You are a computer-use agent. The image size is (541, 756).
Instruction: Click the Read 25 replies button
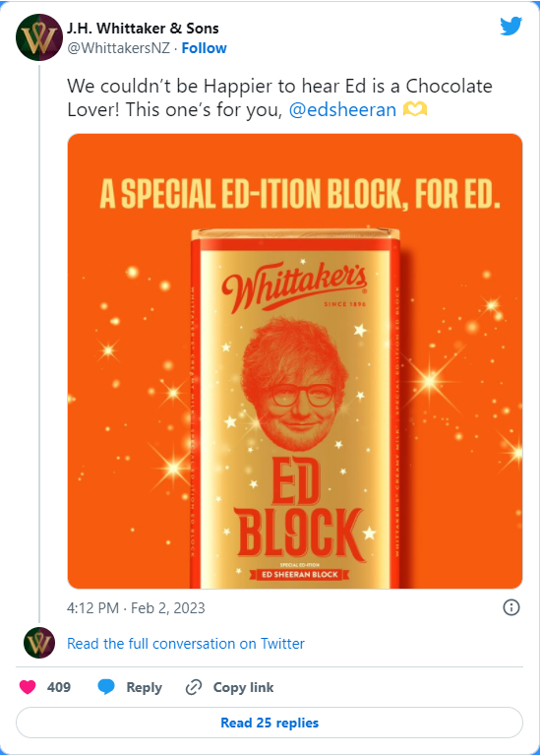[270, 723]
